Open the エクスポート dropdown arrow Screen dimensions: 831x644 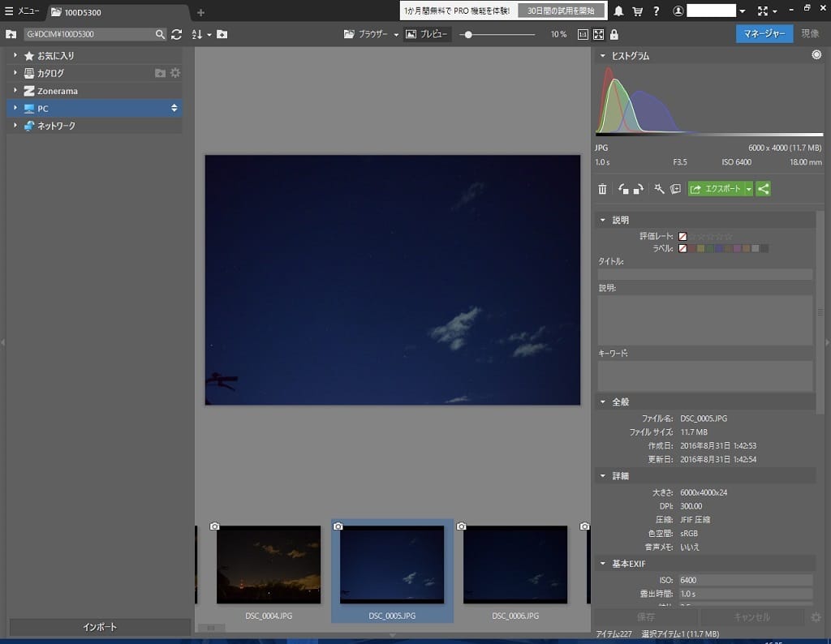click(x=749, y=189)
